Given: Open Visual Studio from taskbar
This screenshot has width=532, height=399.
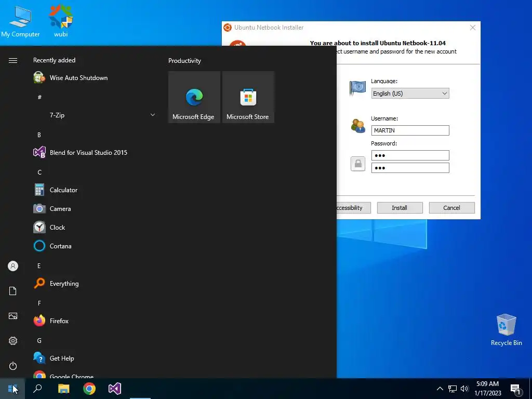Looking at the screenshot, I should [x=115, y=389].
